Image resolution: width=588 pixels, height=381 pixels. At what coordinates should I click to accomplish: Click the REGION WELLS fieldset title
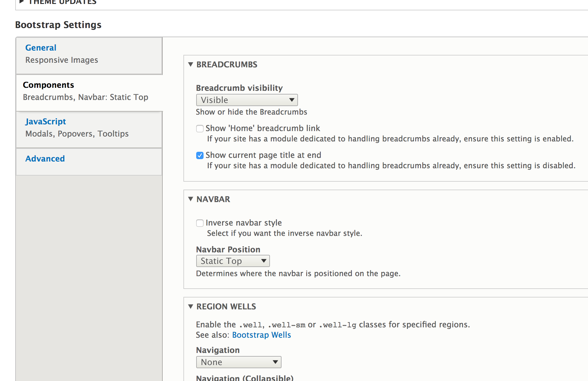pos(226,306)
